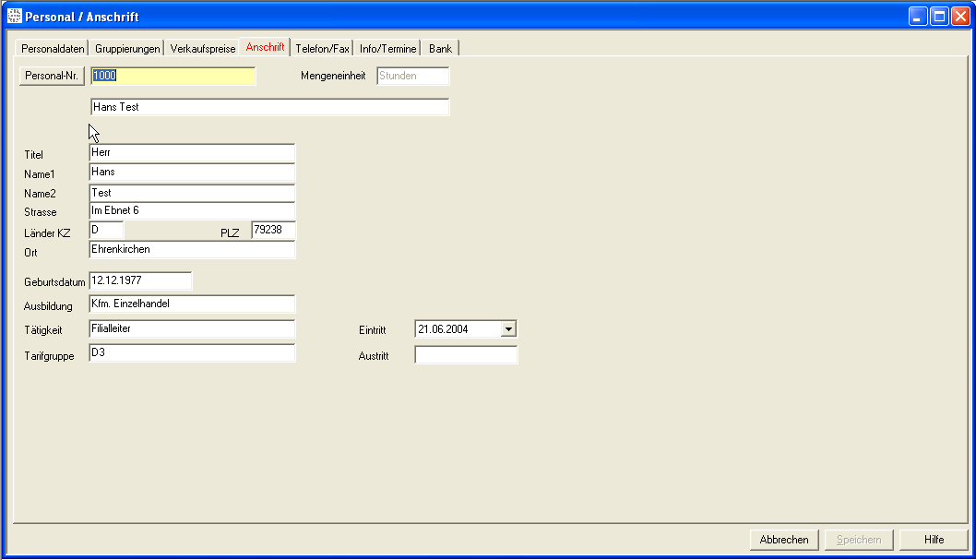Click the Tätigkeit field with Filialleiter

192,328
